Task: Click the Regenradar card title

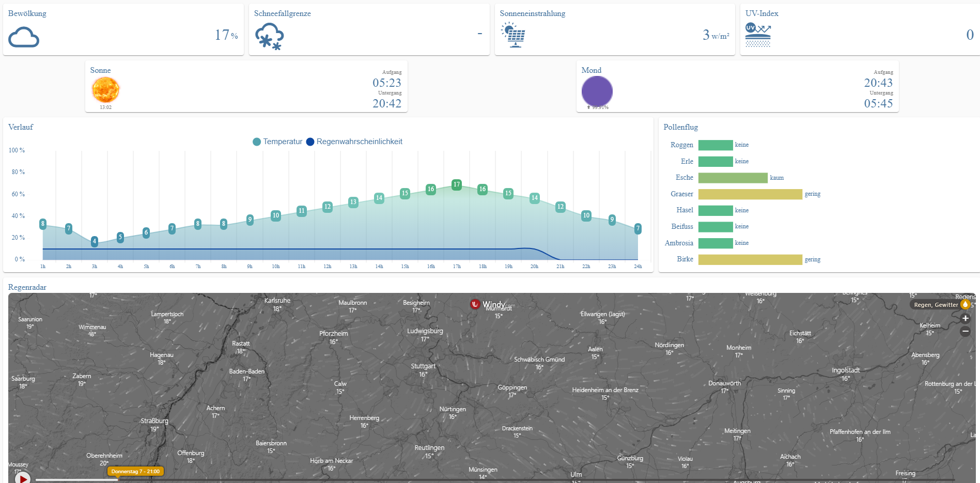Action: [27, 287]
